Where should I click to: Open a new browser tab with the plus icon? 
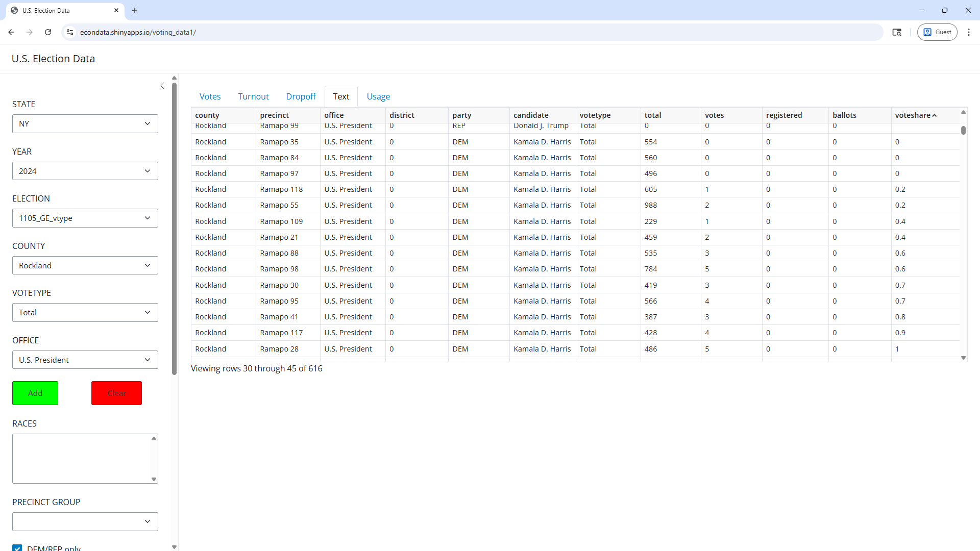135,10
